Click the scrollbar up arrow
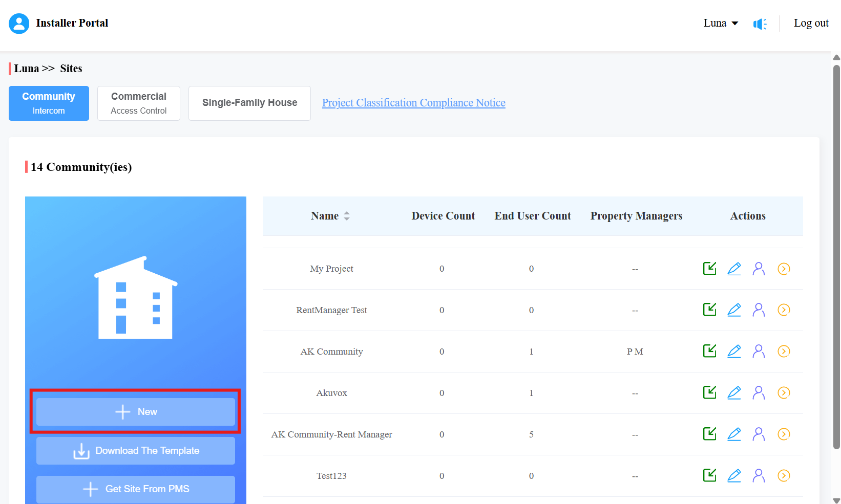 837,57
